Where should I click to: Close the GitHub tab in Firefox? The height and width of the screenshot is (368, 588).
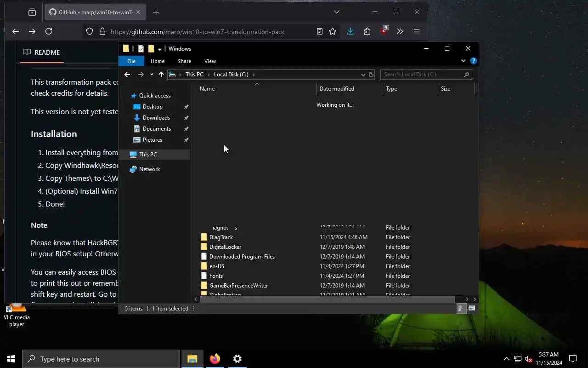pyautogui.click(x=138, y=12)
